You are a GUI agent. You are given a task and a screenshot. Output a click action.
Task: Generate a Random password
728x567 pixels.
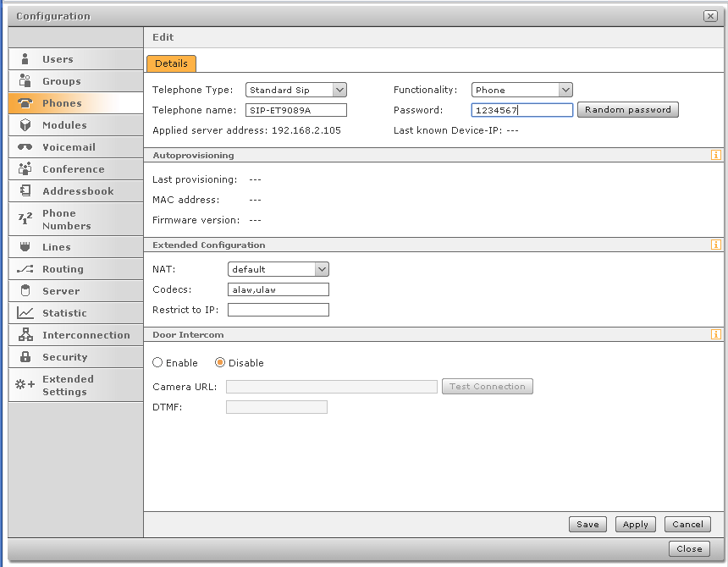click(x=628, y=109)
